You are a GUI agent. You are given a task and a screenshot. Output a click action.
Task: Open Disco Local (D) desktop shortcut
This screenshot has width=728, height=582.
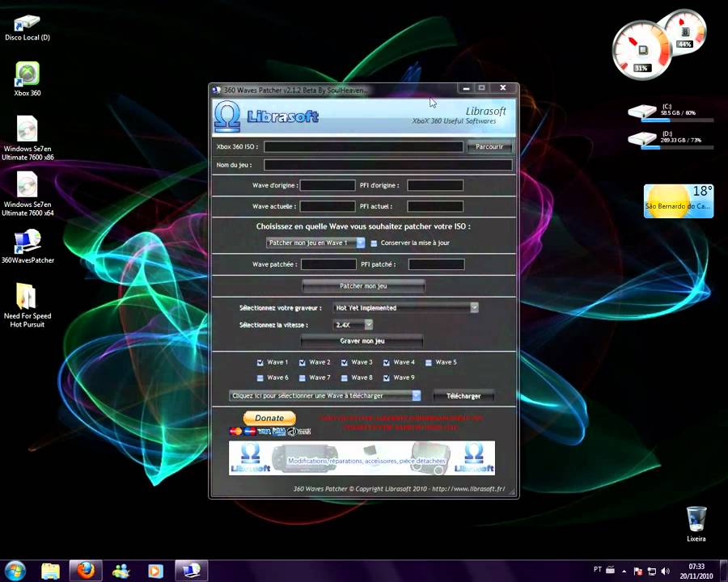tap(27, 27)
